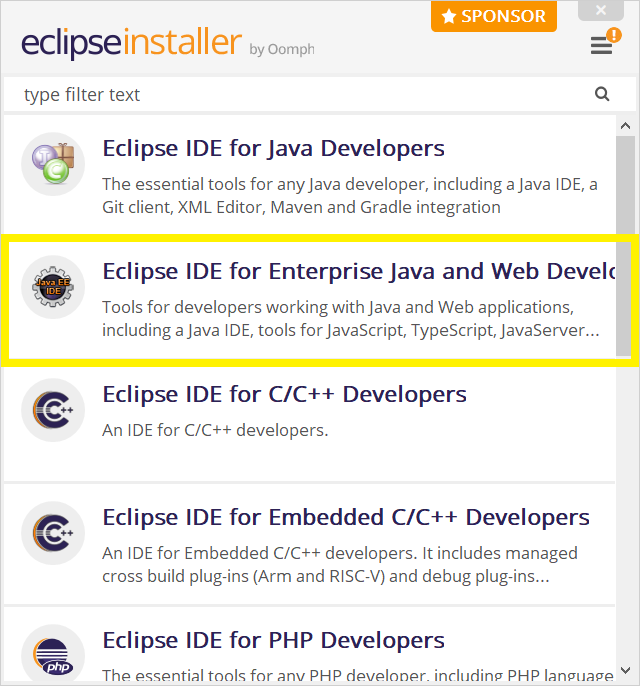This screenshot has width=640, height=686.
Task: Click the 'type filter text' search field
Action: [320, 94]
